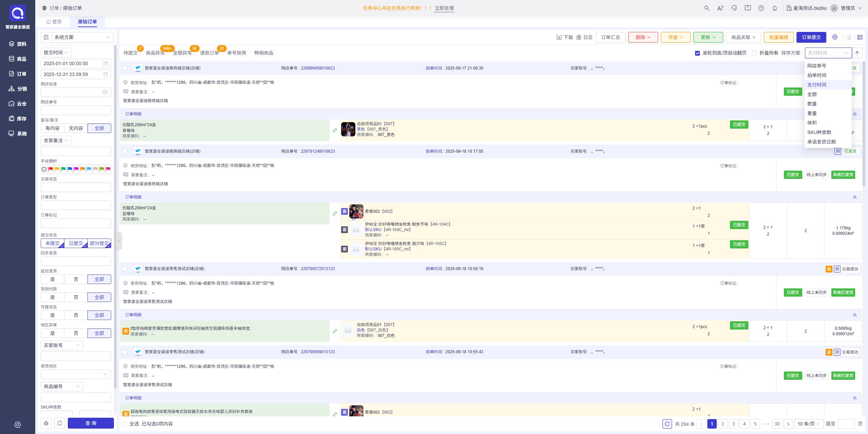Choose 金额 in sort dropdown list
Screen dimensions: 868x434
pyautogui.click(x=828, y=94)
